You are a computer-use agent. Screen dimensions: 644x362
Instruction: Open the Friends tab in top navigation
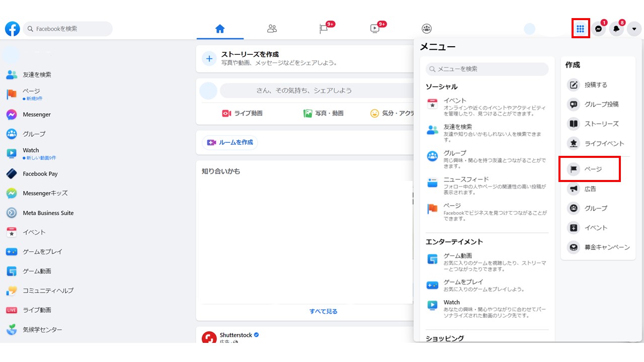click(x=272, y=29)
